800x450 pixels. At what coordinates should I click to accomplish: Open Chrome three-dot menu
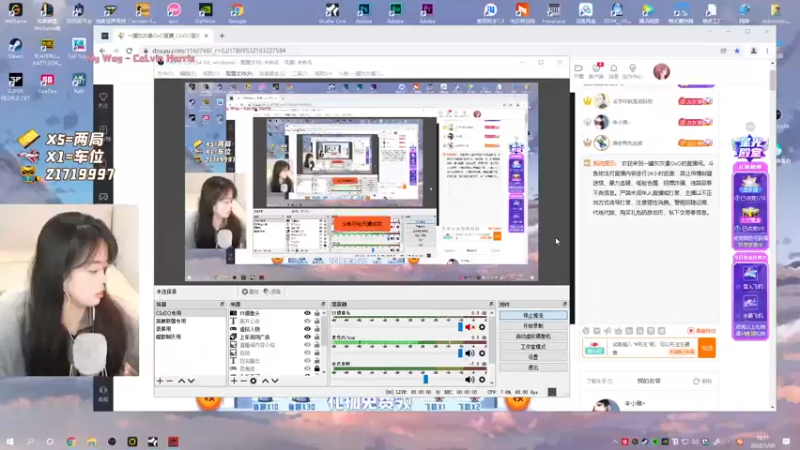767,51
